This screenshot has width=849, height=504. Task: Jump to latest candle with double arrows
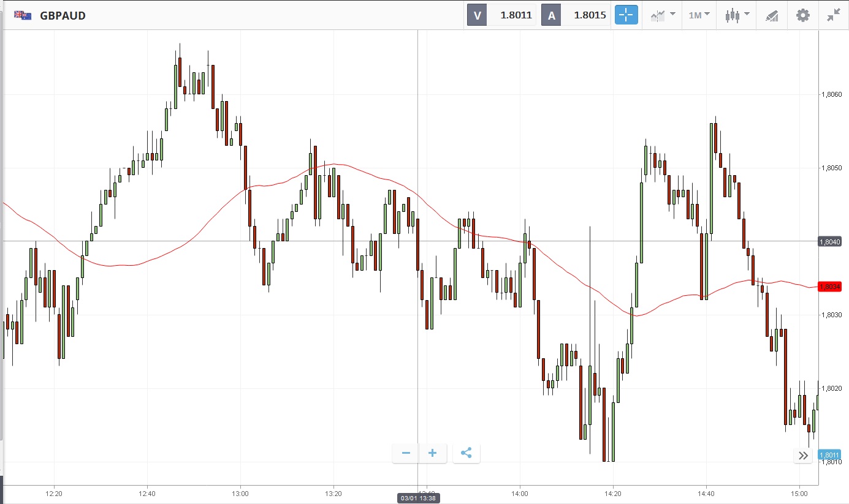[803, 456]
